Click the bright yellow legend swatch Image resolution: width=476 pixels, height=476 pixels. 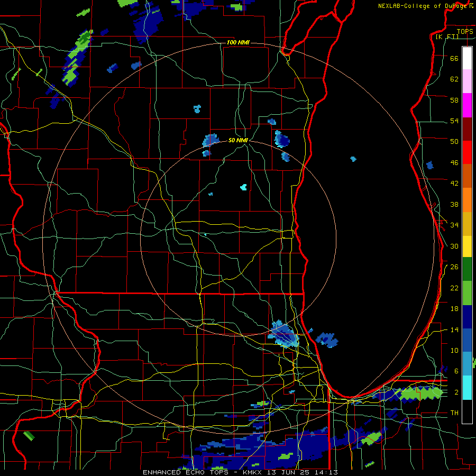click(x=467, y=246)
